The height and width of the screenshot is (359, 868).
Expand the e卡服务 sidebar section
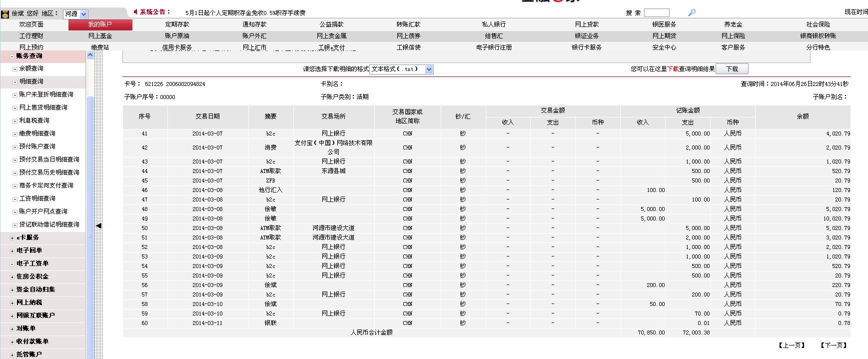[12, 238]
